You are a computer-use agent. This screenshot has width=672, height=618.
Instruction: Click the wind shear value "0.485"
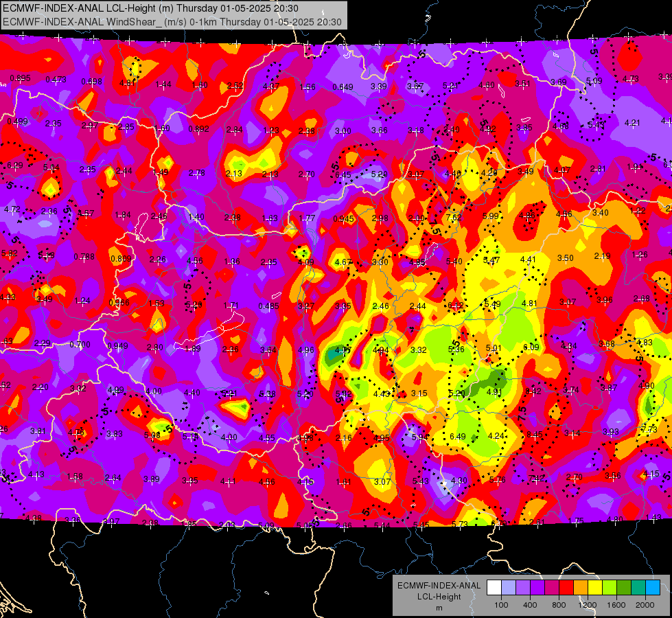pos(268,306)
